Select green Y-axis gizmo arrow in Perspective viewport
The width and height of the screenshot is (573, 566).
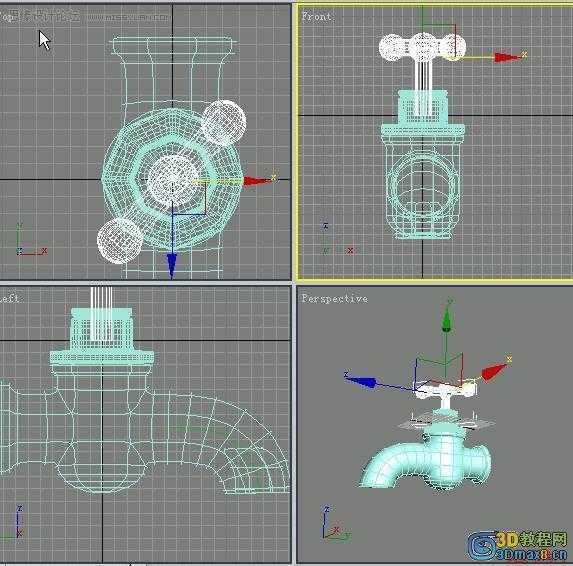tap(447, 319)
